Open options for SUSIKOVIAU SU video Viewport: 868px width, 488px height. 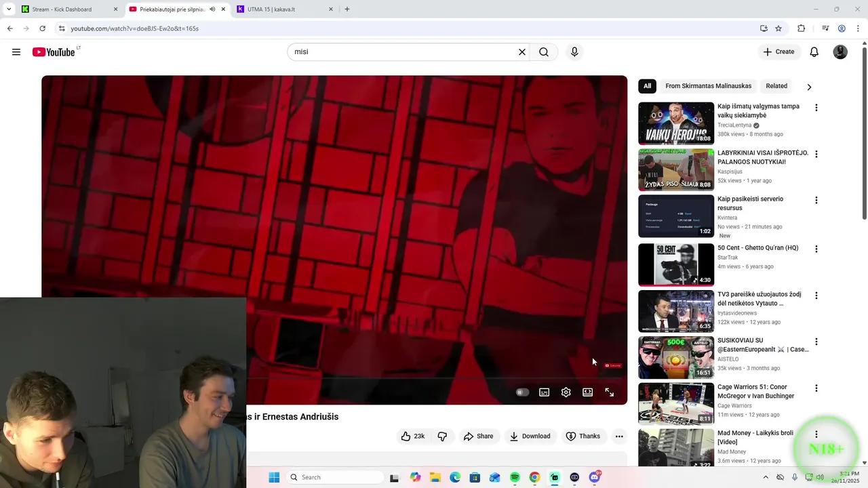(x=816, y=342)
